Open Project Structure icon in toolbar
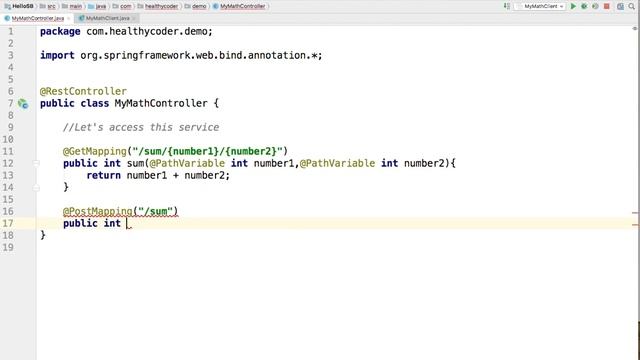The height and width of the screenshot is (360, 640). (x=620, y=6)
